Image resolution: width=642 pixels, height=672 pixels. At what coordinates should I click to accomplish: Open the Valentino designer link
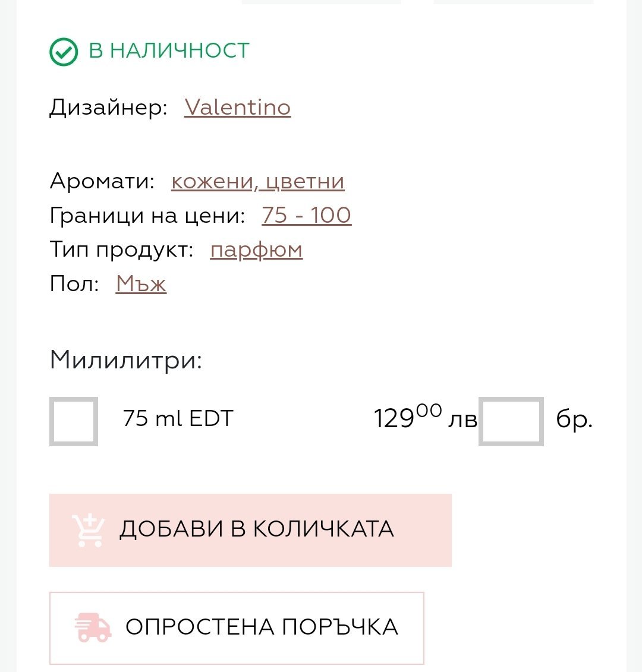click(x=237, y=108)
